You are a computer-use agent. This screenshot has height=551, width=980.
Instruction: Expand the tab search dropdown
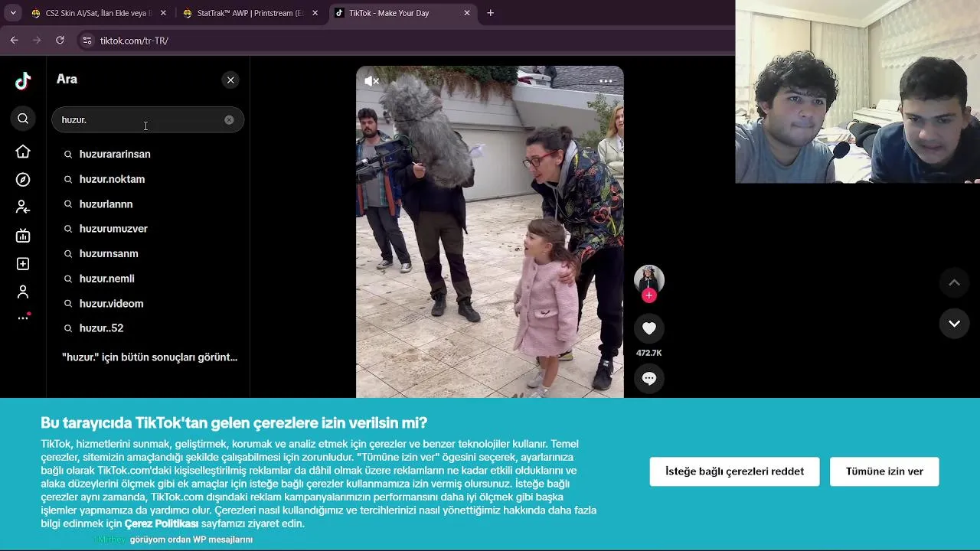[x=13, y=13]
